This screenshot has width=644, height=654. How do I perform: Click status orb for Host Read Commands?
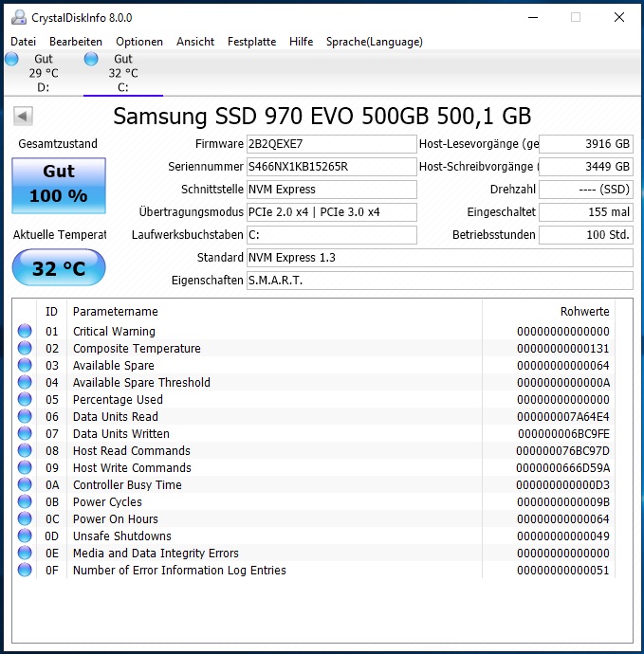(25, 451)
